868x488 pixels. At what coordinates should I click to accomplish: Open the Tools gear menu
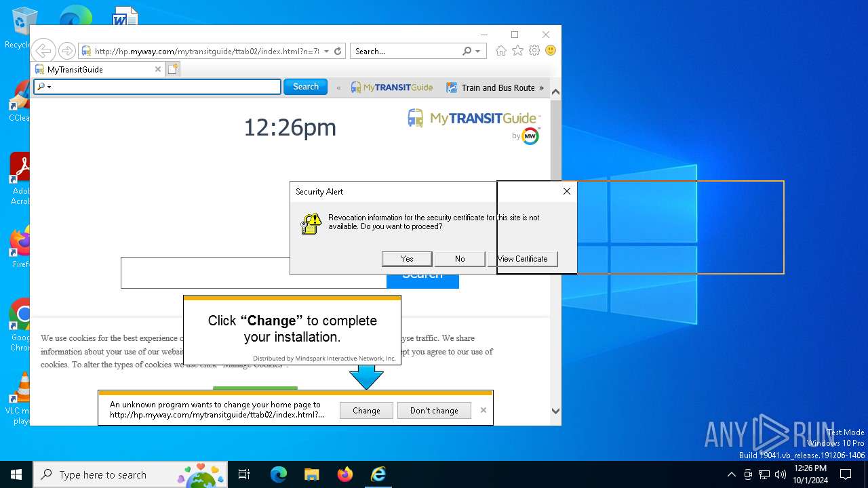point(534,51)
